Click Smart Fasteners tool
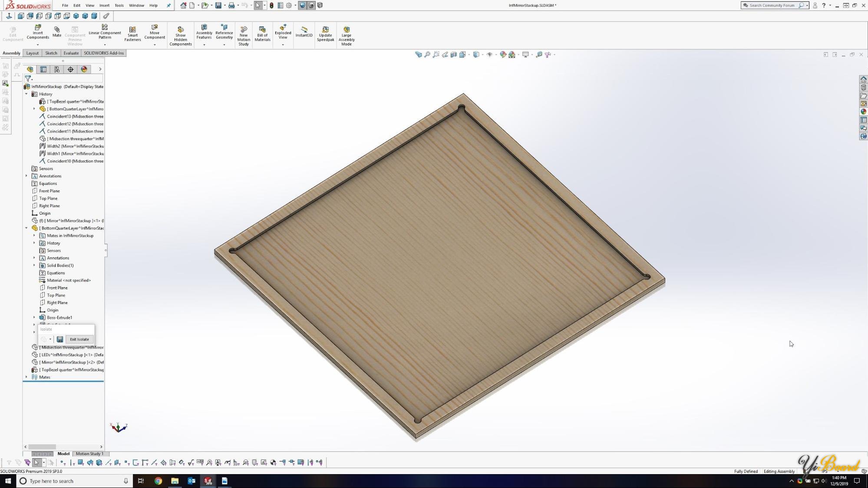 (x=132, y=34)
